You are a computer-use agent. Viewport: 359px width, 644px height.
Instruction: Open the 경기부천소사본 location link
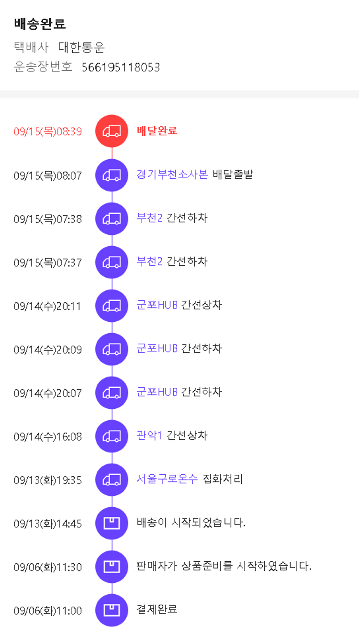pos(172,175)
